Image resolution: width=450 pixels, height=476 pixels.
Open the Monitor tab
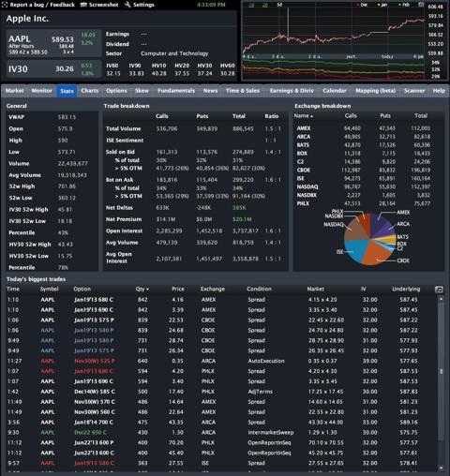41,91
